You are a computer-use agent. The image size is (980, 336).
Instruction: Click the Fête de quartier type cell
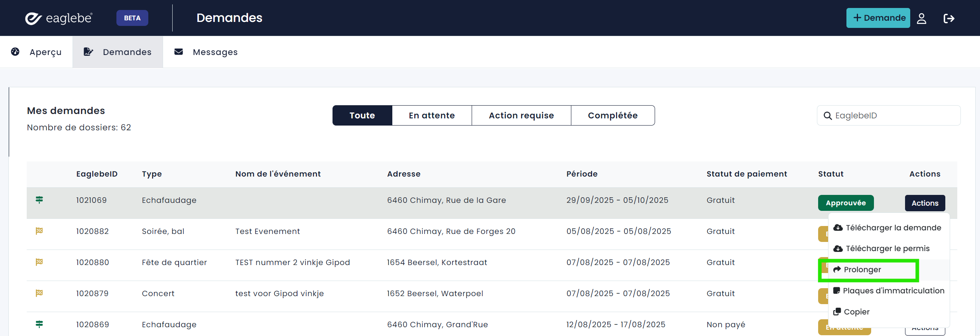(174, 262)
